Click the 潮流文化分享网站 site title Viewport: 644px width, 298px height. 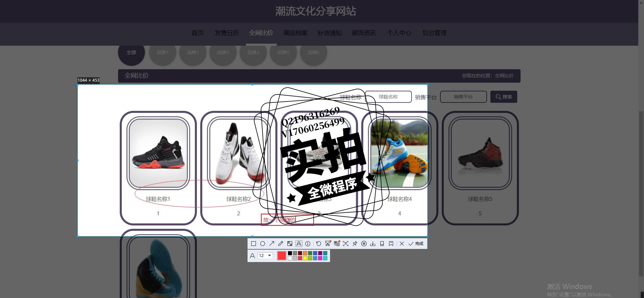click(x=316, y=11)
